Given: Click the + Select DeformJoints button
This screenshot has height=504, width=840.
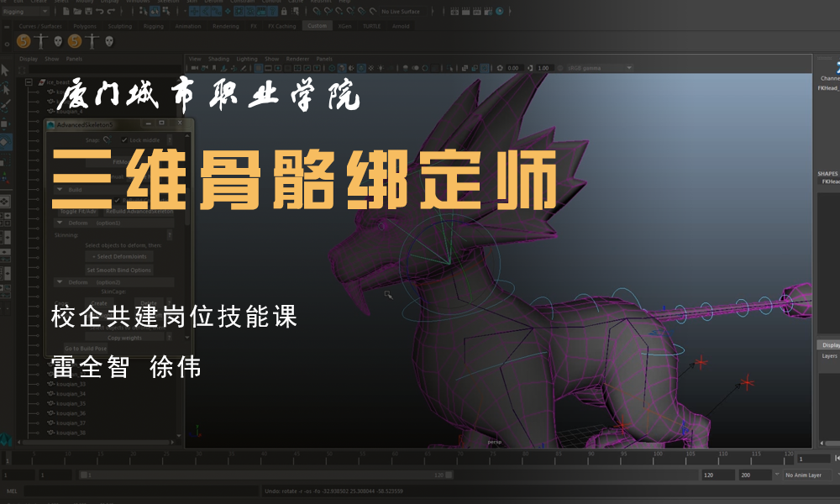Looking at the screenshot, I should tap(119, 256).
